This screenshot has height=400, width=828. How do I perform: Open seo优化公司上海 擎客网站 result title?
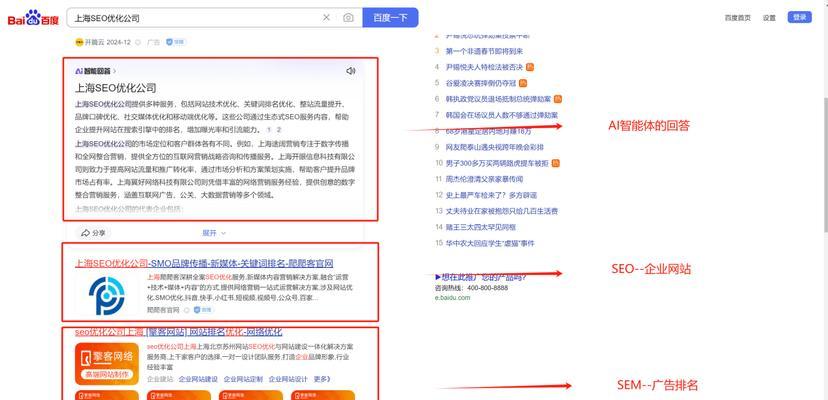tap(178, 332)
